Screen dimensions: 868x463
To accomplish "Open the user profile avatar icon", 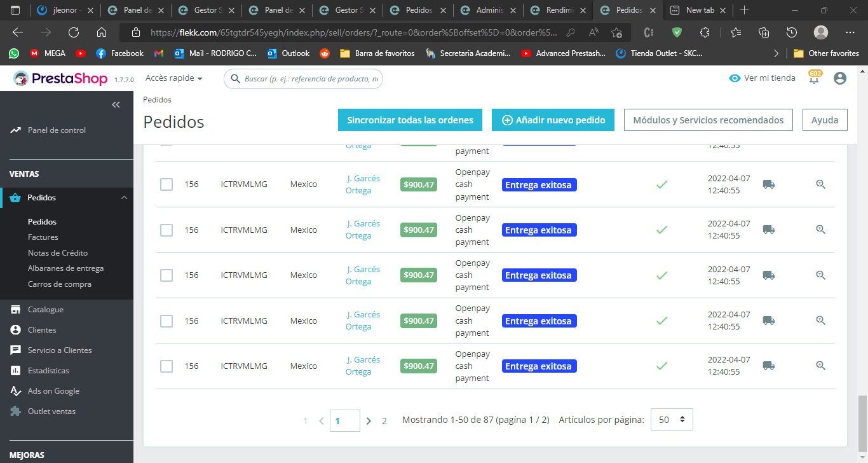I will tap(840, 78).
